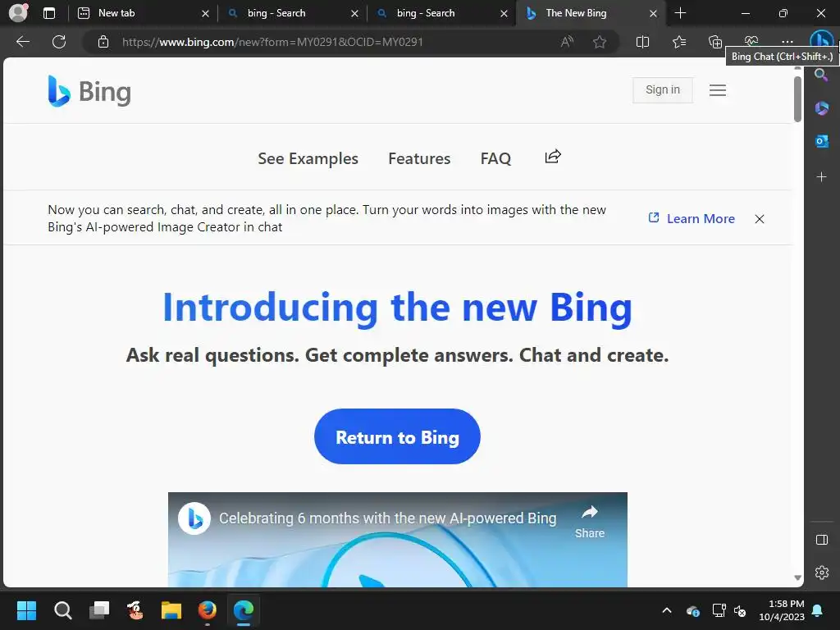Click the Sign in button
This screenshot has width=840, height=630.
coord(663,90)
